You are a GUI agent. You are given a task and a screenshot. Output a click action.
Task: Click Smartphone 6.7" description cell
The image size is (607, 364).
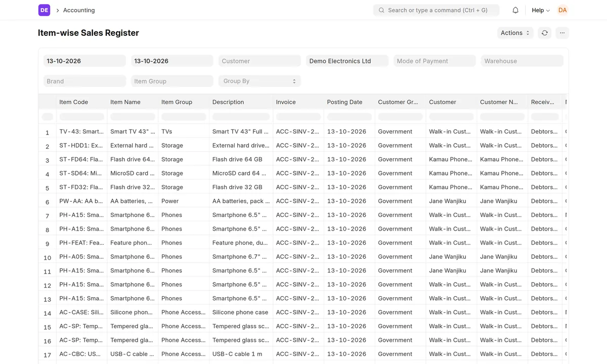click(241, 256)
